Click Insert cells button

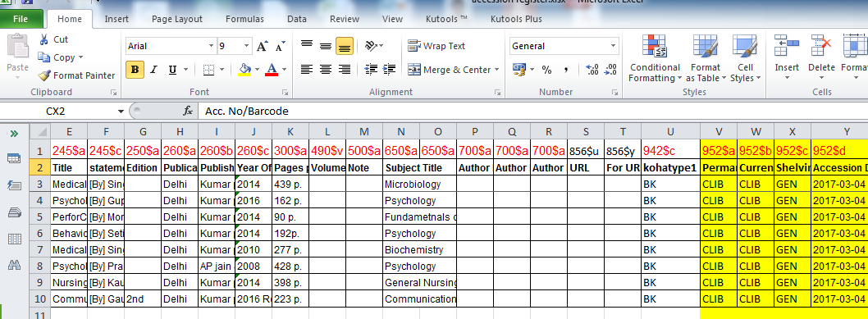coord(787,58)
